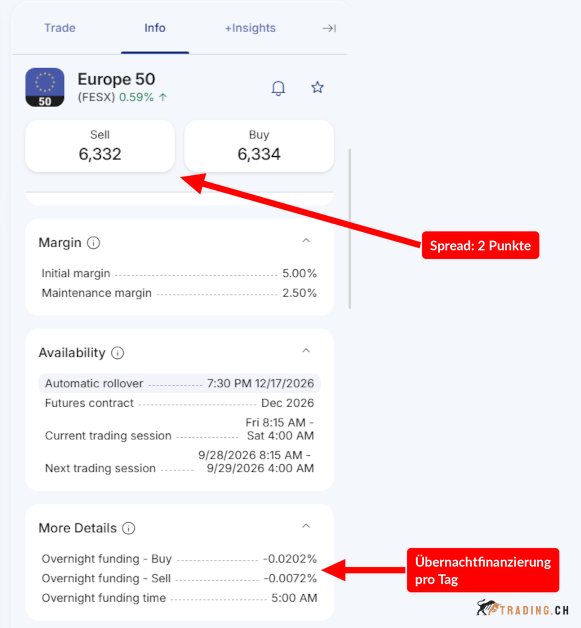Collapse the Availability section chevron
Image resolution: width=581 pixels, height=628 pixels.
coord(306,351)
